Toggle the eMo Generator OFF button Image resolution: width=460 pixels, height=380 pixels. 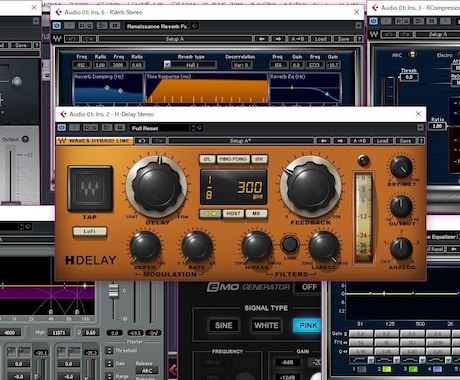(308, 287)
